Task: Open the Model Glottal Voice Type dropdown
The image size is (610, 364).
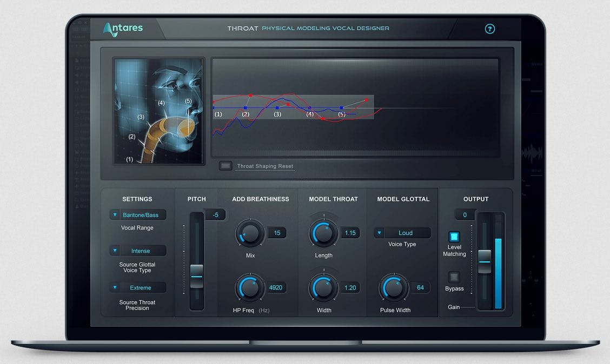Action: coord(402,233)
